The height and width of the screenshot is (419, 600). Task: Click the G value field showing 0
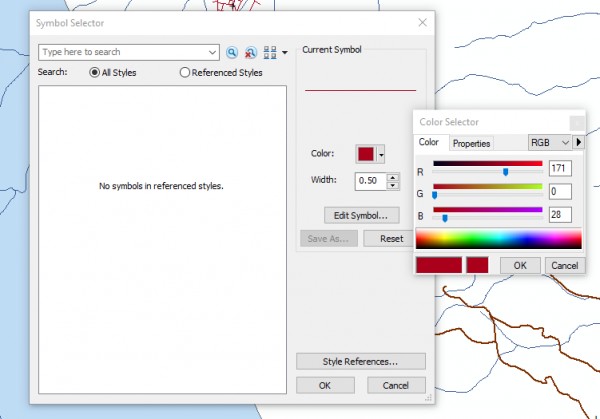[x=560, y=191]
